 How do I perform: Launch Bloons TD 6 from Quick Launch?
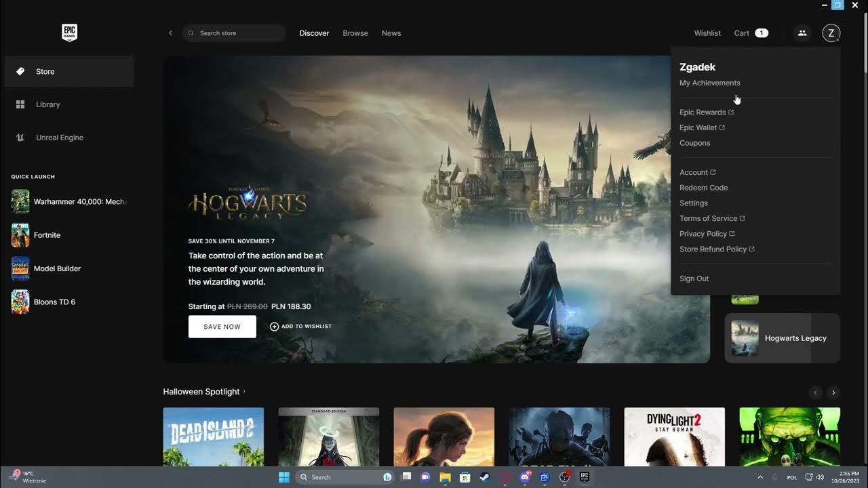click(54, 302)
